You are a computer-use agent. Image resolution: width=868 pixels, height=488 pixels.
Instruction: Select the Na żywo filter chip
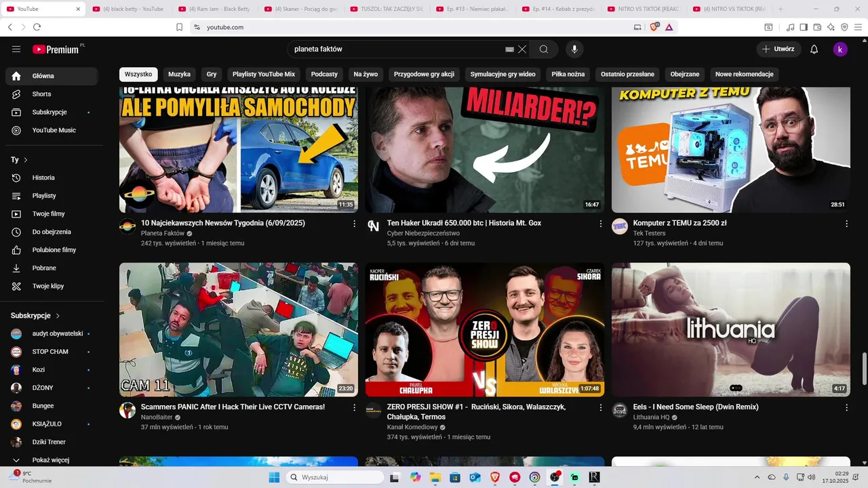coord(366,75)
